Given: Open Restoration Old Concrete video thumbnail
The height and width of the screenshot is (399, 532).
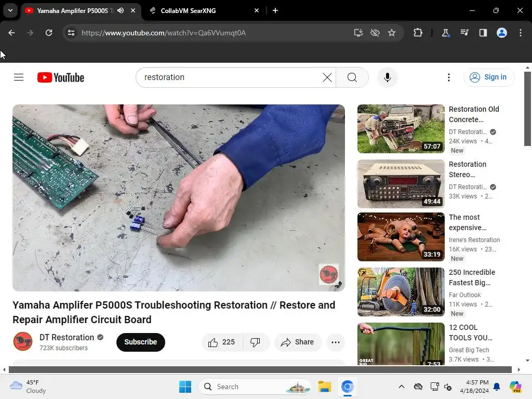Looking at the screenshot, I should tap(401, 129).
